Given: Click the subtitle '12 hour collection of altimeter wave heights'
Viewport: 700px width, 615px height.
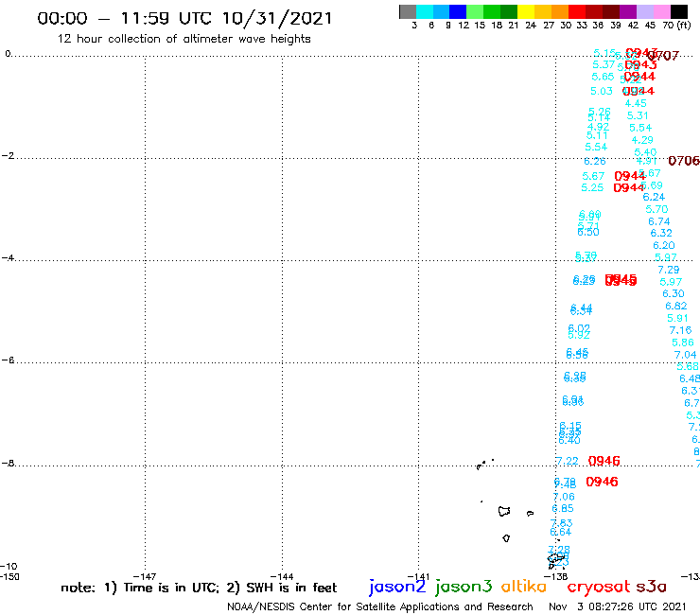Looking at the screenshot, I should click(184, 39).
